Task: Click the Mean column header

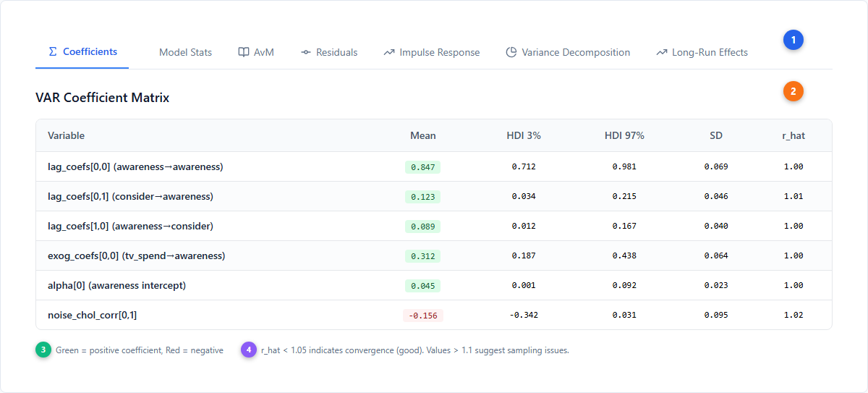Action: pos(423,135)
